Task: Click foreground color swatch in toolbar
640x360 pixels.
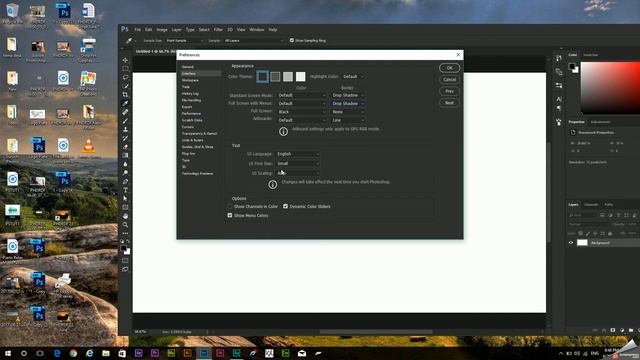Action: coord(124,249)
